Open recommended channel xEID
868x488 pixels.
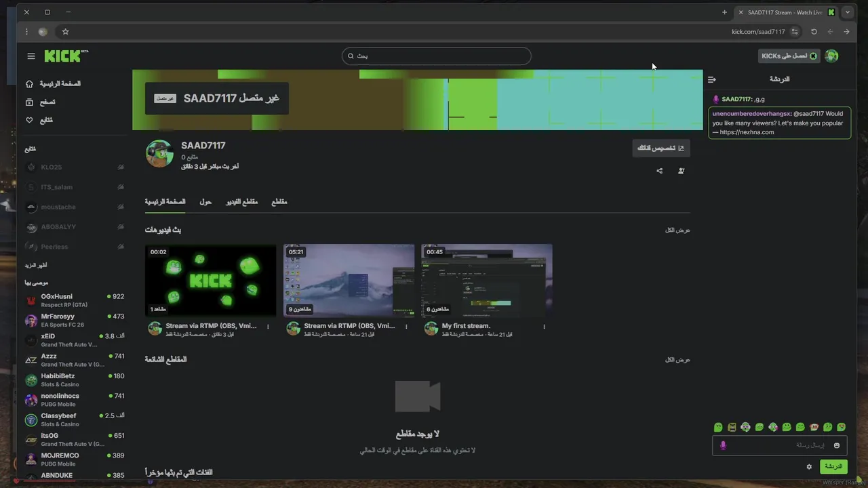pos(75,340)
